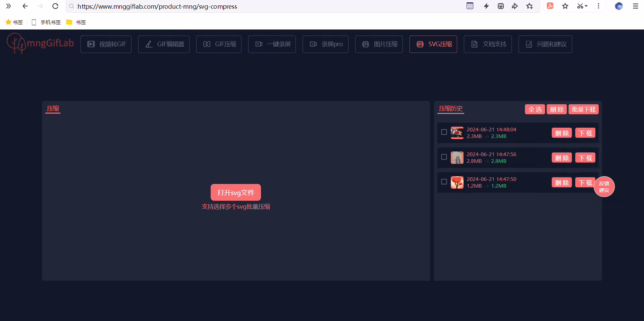This screenshot has height=321, width=644.
Task: Open the lightning speed mode icon
Action: pyautogui.click(x=486, y=6)
